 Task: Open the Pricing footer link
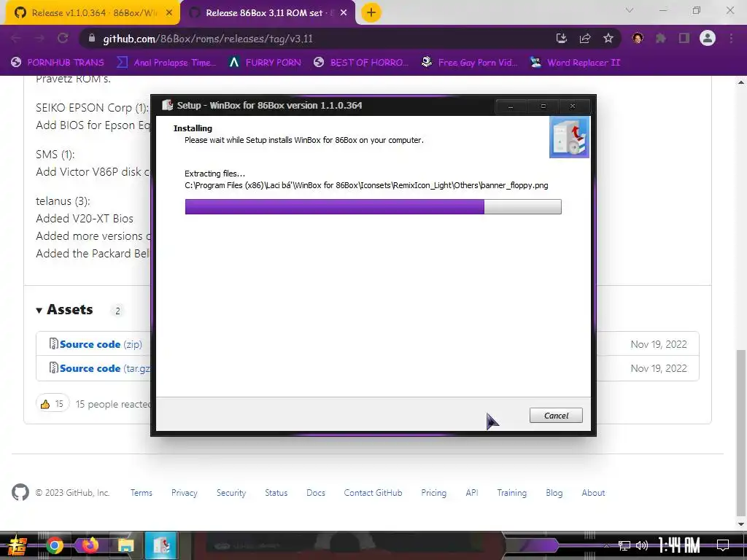(433, 493)
